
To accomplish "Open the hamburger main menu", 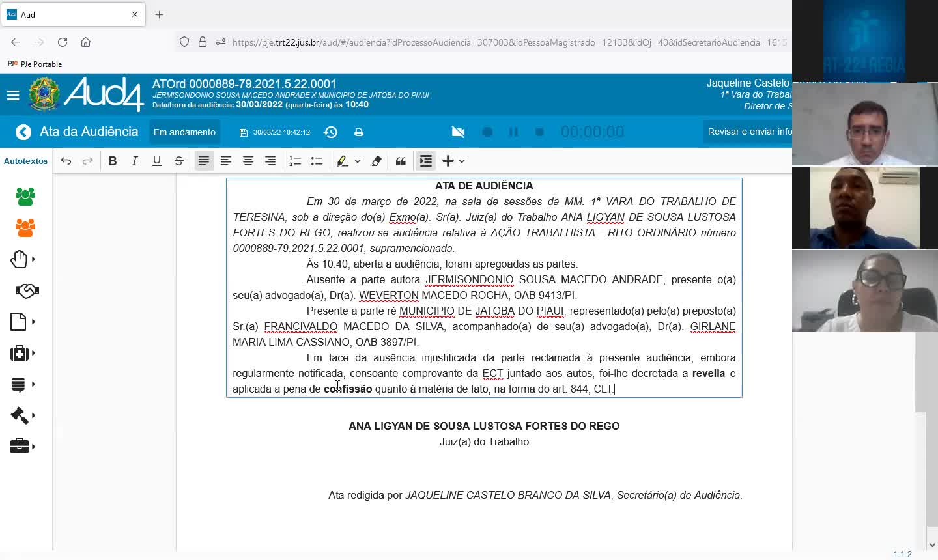I will [x=13, y=96].
